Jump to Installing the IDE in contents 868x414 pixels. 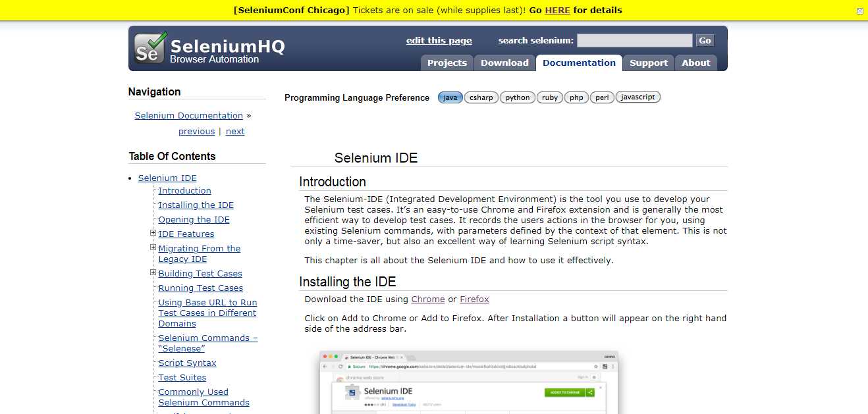pyautogui.click(x=196, y=205)
